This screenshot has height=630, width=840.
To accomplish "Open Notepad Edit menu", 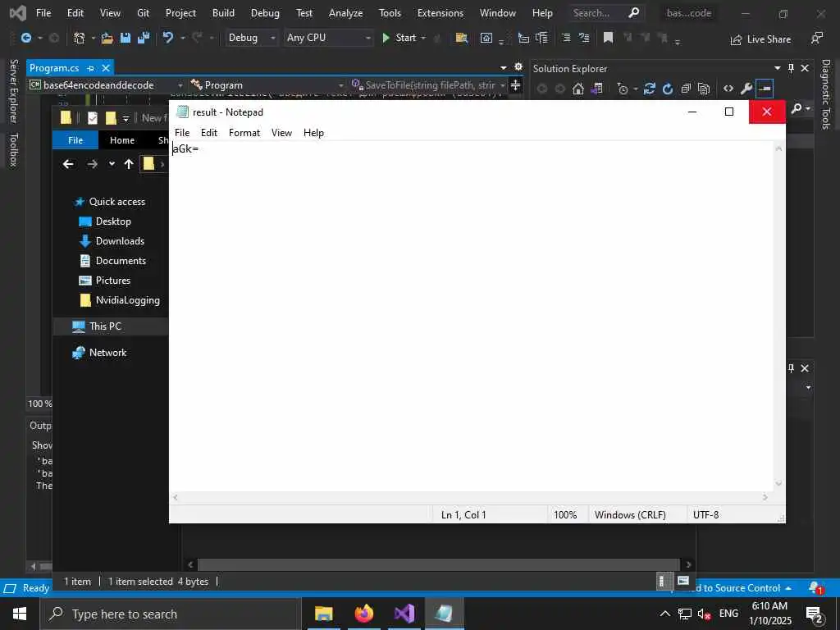I will click(x=209, y=133).
